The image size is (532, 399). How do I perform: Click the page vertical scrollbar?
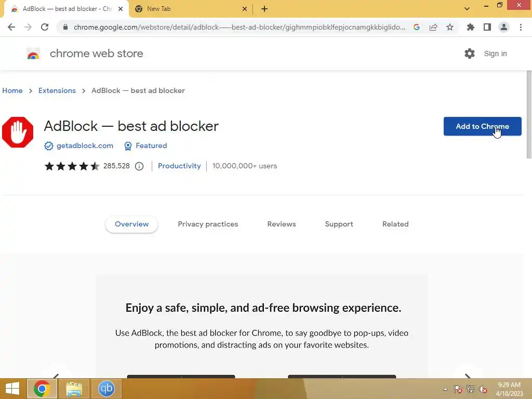point(529,115)
